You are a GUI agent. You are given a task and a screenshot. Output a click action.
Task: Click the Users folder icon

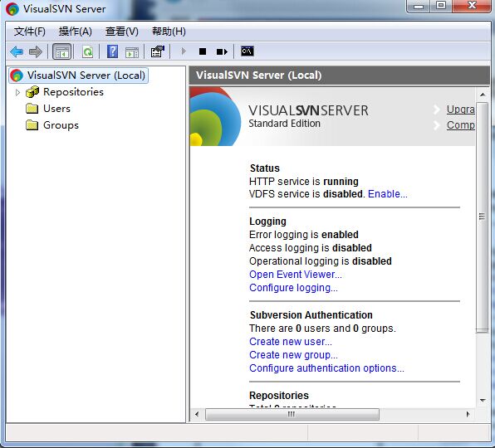(x=32, y=109)
